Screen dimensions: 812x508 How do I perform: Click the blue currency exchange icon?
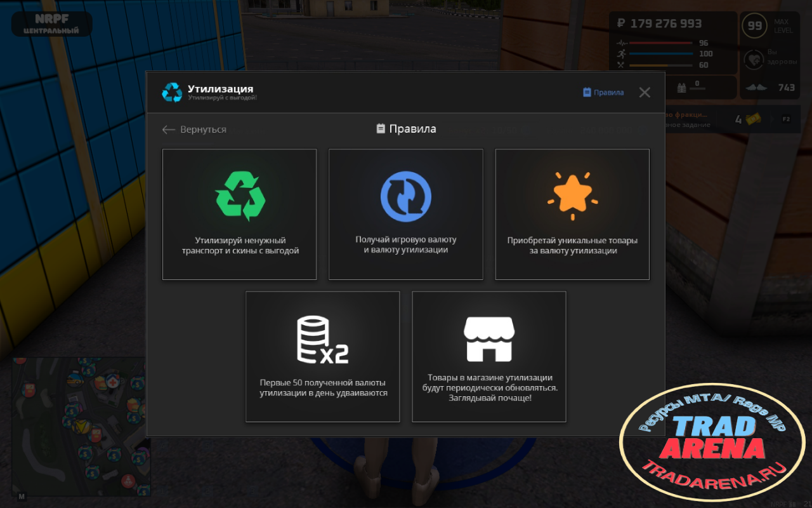pyautogui.click(x=406, y=196)
